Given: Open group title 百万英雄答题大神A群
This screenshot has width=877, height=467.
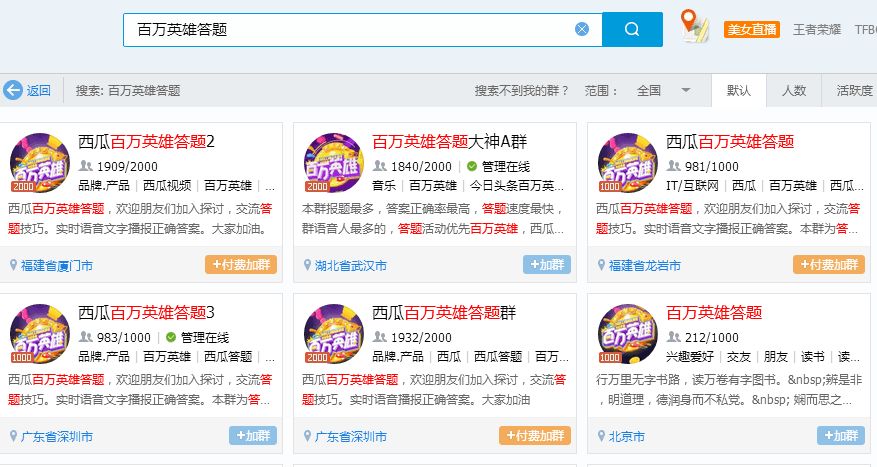Looking at the screenshot, I should (450, 141).
